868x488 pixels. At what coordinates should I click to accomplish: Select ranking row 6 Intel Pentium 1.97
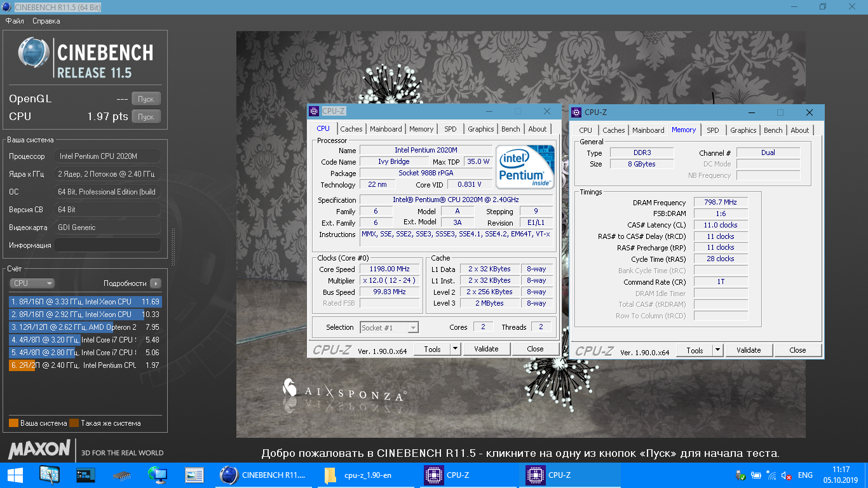(85, 365)
